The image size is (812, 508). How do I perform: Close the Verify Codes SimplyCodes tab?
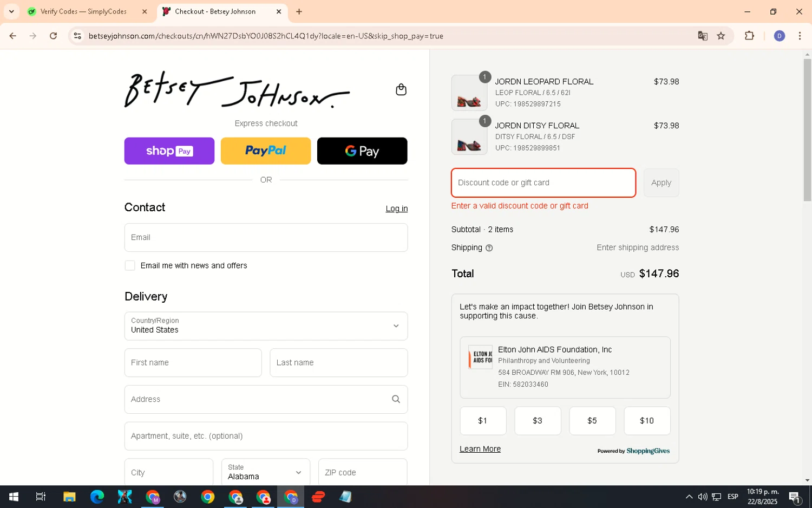tap(145, 11)
